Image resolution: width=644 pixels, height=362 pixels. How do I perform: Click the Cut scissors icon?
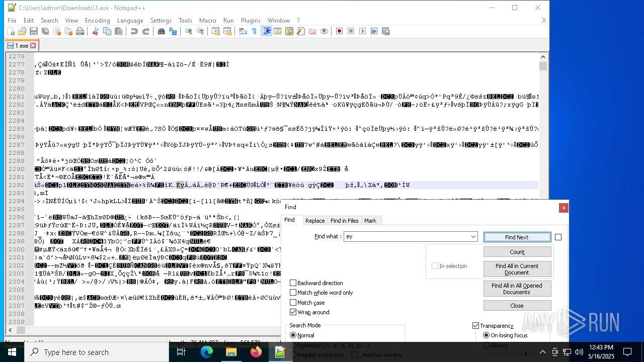(x=95, y=31)
